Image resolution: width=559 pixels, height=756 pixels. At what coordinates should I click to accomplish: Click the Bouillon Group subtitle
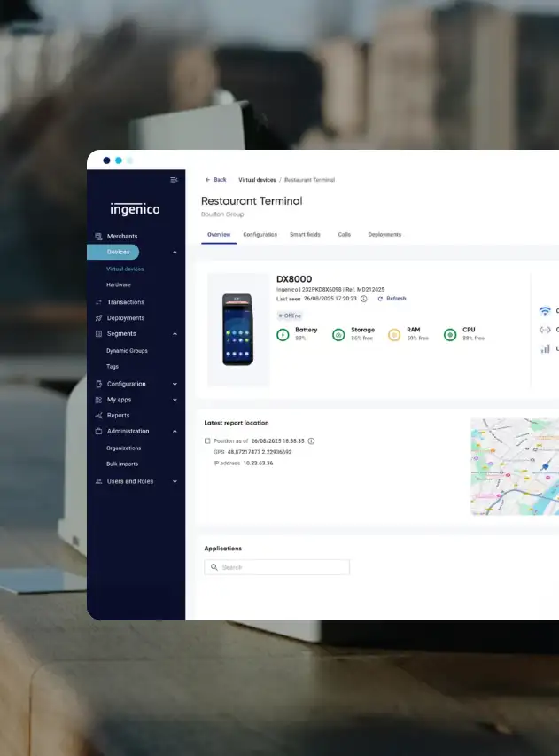(x=222, y=214)
